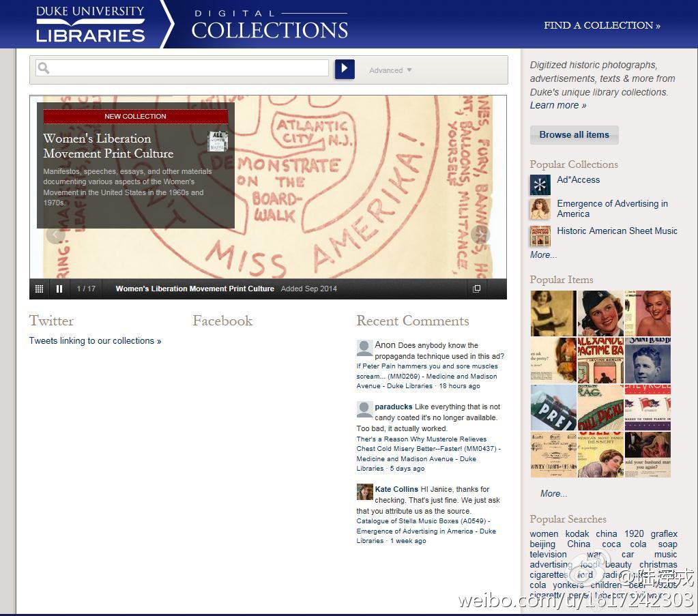
Task: Click the small thumbnail in the slide overlay
Action: click(218, 141)
